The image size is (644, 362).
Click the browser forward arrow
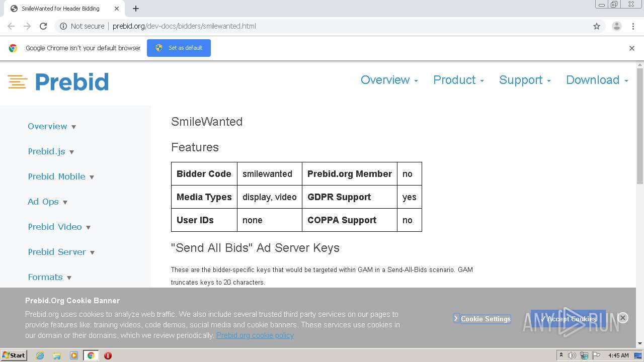[x=27, y=26]
